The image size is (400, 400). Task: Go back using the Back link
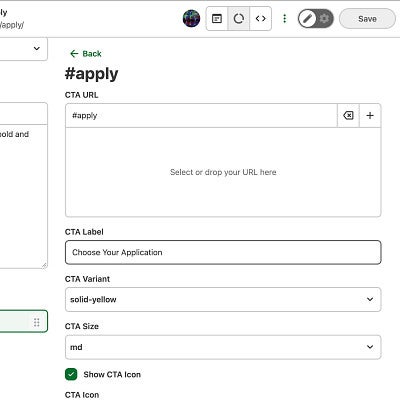point(86,54)
